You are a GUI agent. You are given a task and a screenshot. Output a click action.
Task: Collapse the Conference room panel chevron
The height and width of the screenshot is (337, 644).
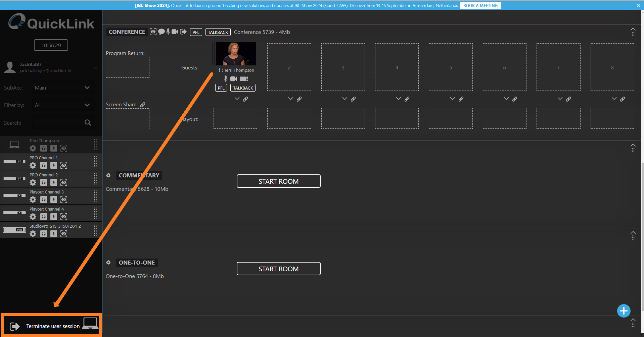[633, 29]
